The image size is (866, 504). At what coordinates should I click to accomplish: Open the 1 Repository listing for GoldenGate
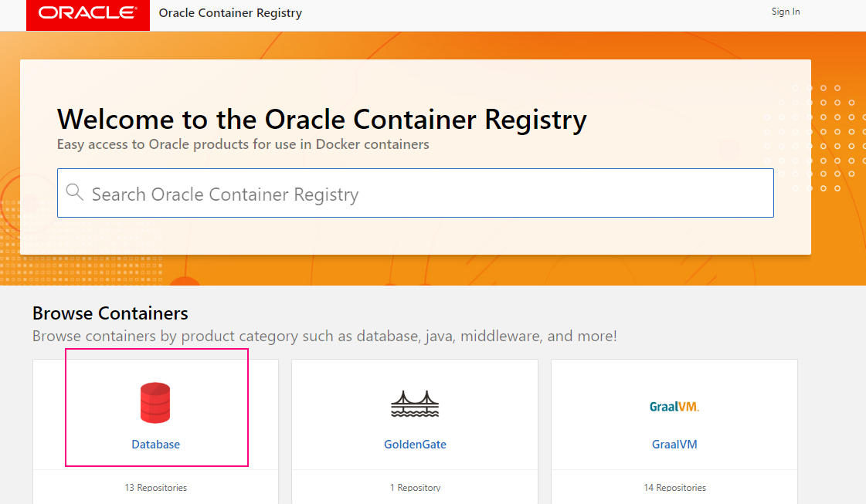pos(415,487)
